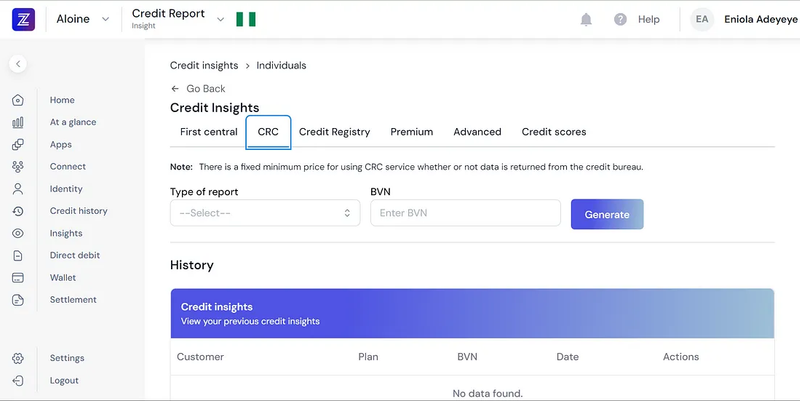Image resolution: width=800 pixels, height=401 pixels.
Task: Collapse sidebar with the chevron button
Action: [18, 64]
